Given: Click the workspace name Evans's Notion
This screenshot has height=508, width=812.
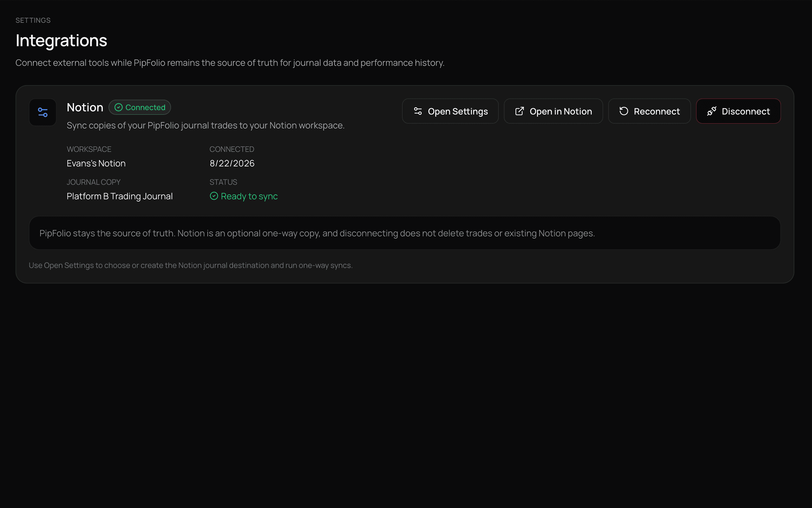Looking at the screenshot, I should click(96, 163).
